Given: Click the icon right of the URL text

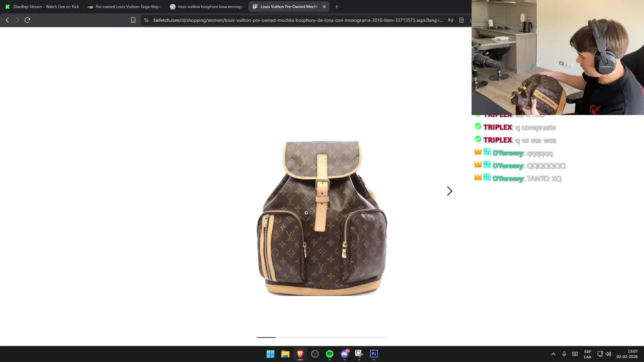Looking at the screenshot, I should coord(451,20).
